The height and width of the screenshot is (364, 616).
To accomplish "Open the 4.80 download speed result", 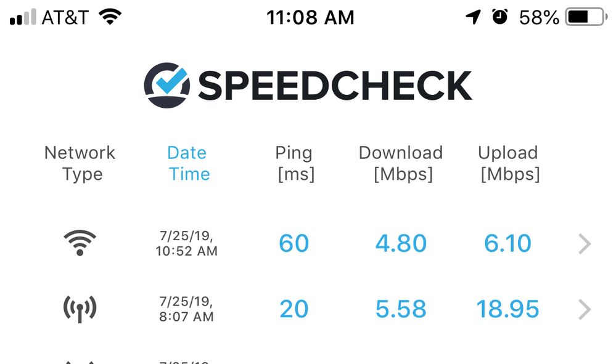I will pos(401,243).
